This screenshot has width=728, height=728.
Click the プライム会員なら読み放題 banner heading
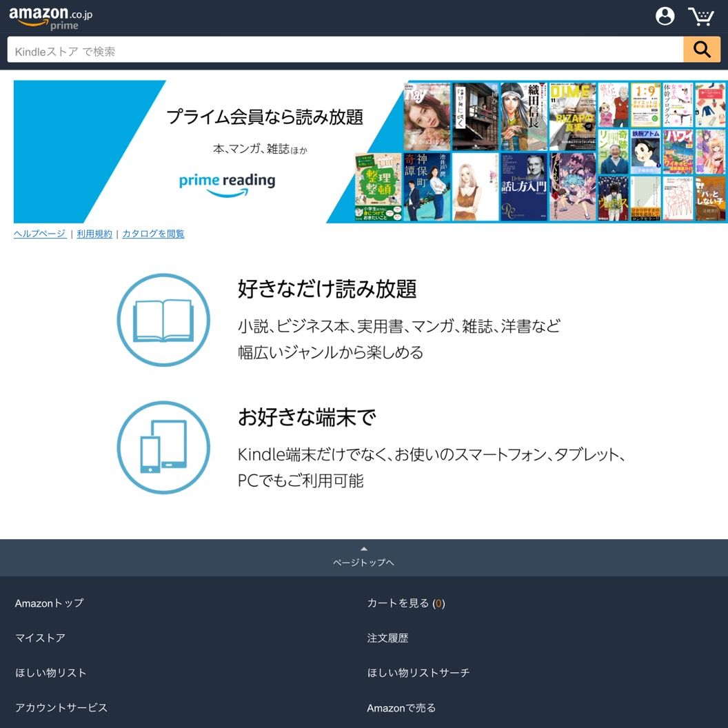coord(265,117)
